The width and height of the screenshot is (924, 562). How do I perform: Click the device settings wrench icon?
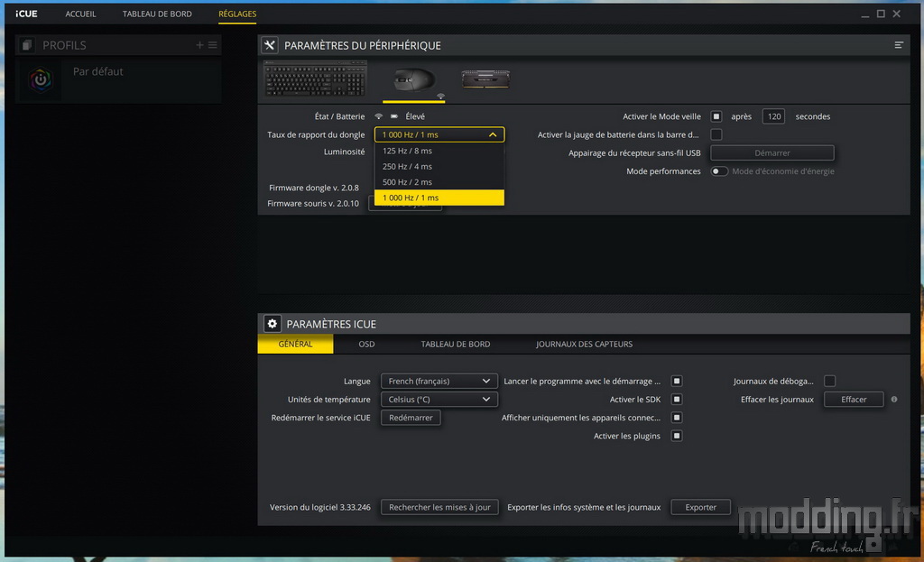pos(270,45)
